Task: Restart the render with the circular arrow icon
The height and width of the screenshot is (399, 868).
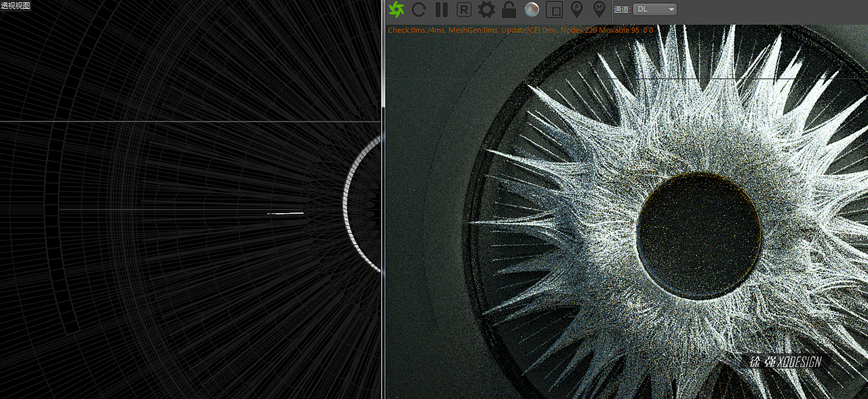Action: [418, 9]
